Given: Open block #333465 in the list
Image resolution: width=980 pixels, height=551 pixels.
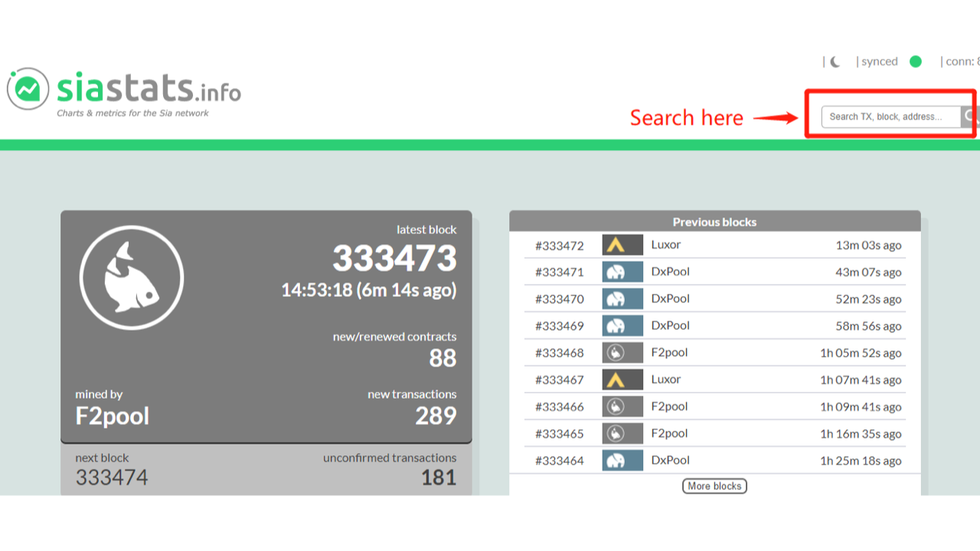Looking at the screenshot, I should click(x=560, y=433).
